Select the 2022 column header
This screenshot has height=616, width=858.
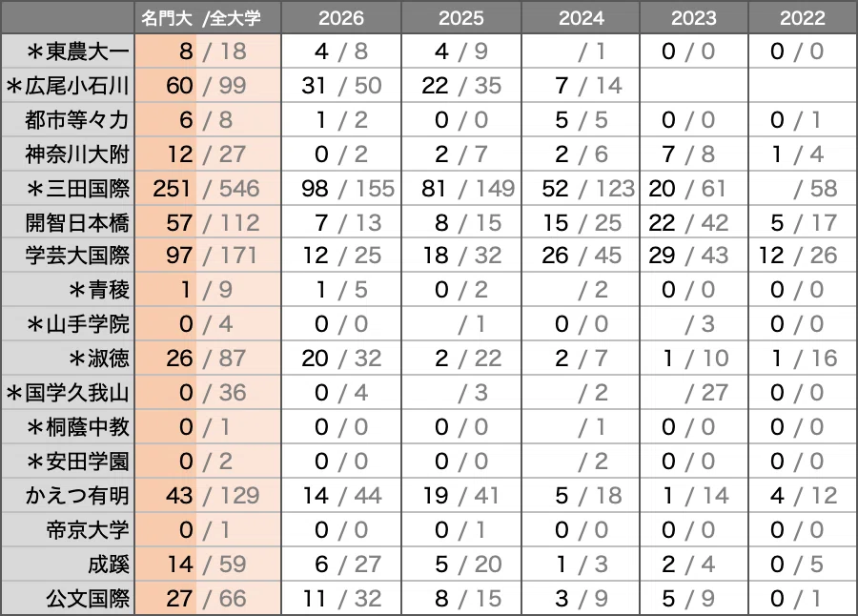pyautogui.click(x=803, y=18)
